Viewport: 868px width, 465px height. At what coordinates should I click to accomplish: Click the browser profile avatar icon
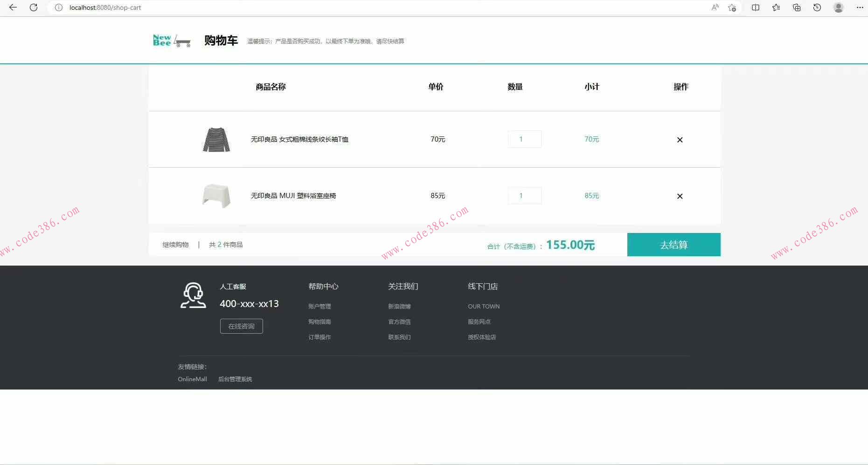[838, 7]
